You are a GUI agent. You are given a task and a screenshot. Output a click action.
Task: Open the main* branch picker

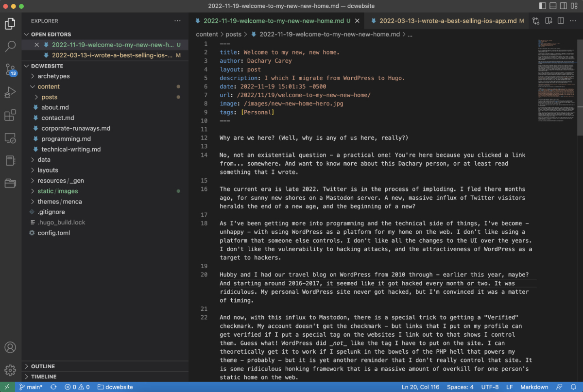pyautogui.click(x=31, y=387)
